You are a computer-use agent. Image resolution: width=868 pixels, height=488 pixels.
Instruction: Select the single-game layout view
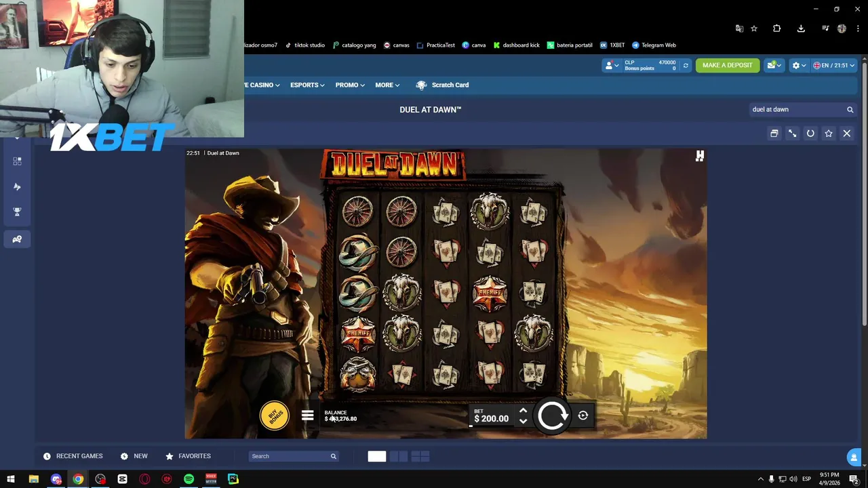click(377, 456)
